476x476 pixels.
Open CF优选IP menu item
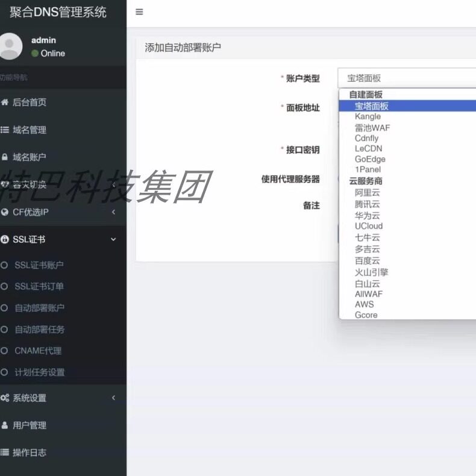point(31,212)
